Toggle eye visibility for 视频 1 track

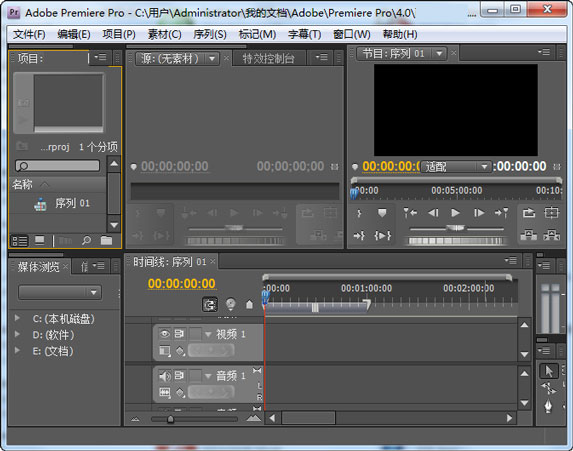(x=164, y=334)
